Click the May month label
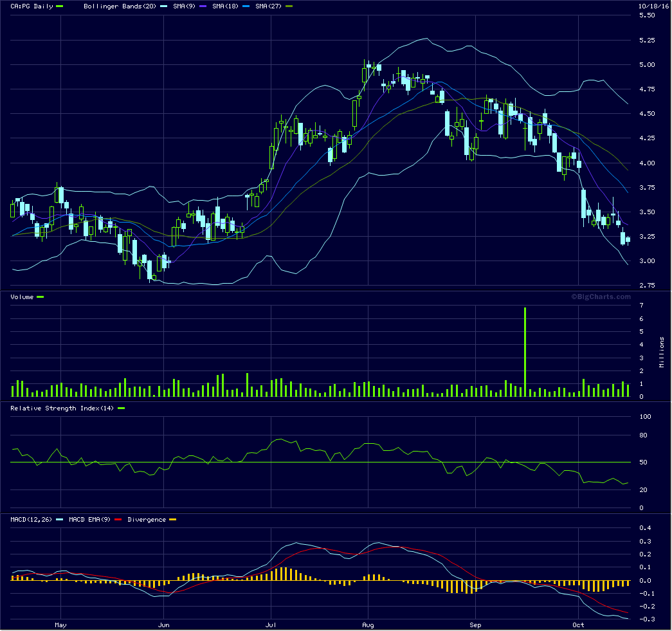672x631 pixels. [x=61, y=625]
